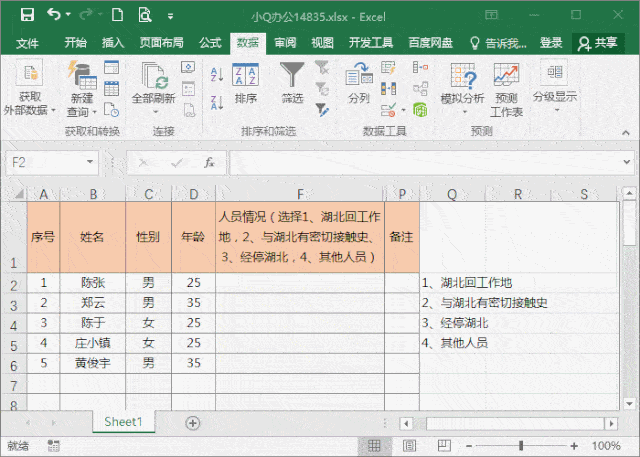Screen dimensions: 640x457
Task: Click the New blank document icon
Action: tap(118, 15)
